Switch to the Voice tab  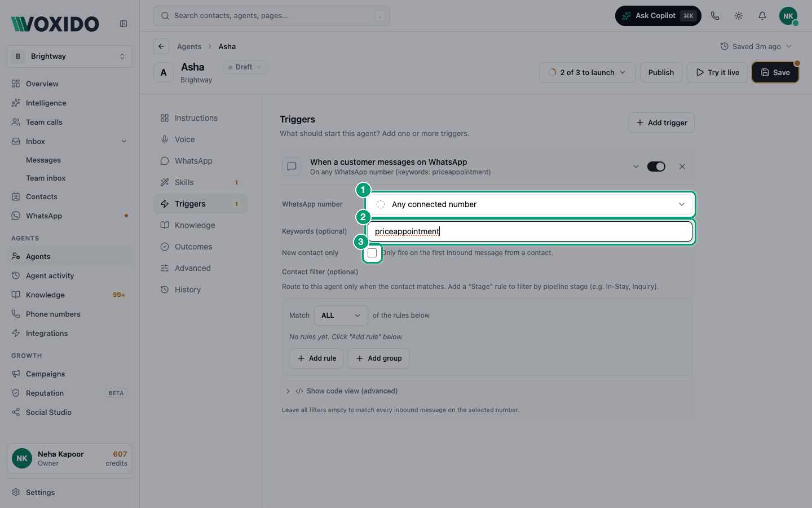pos(201,139)
